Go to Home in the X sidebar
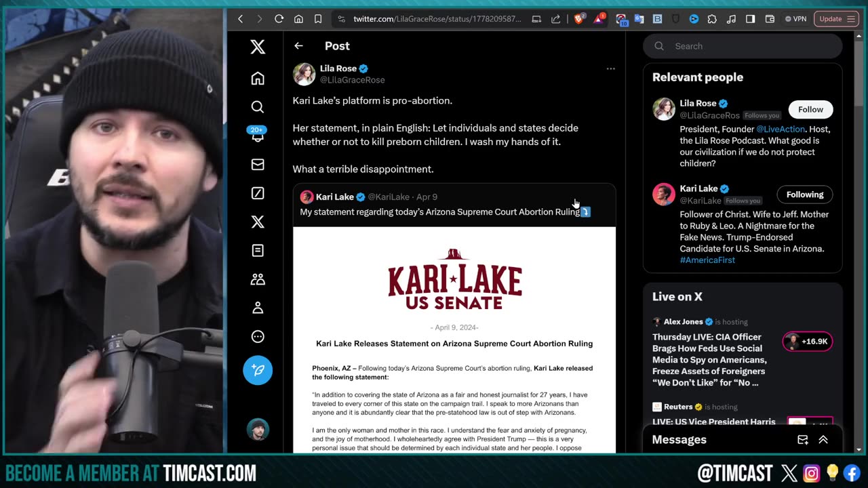This screenshot has height=488, width=868. pos(258,79)
